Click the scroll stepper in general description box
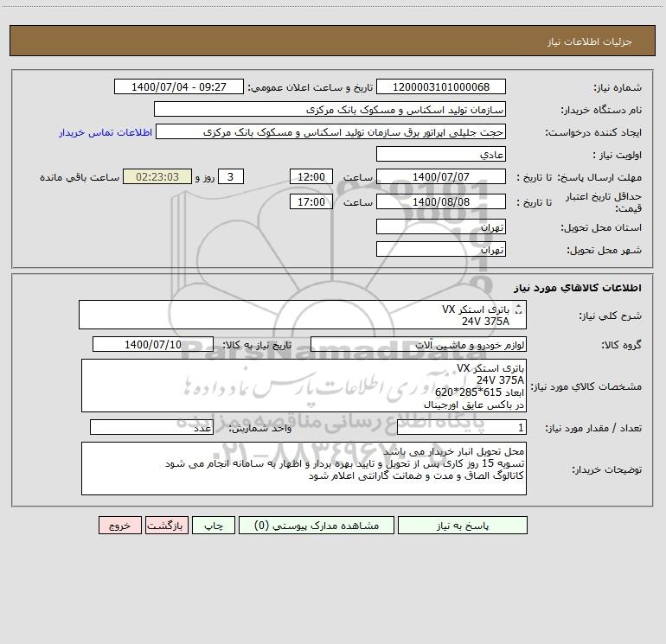666x644 pixels. (518, 309)
